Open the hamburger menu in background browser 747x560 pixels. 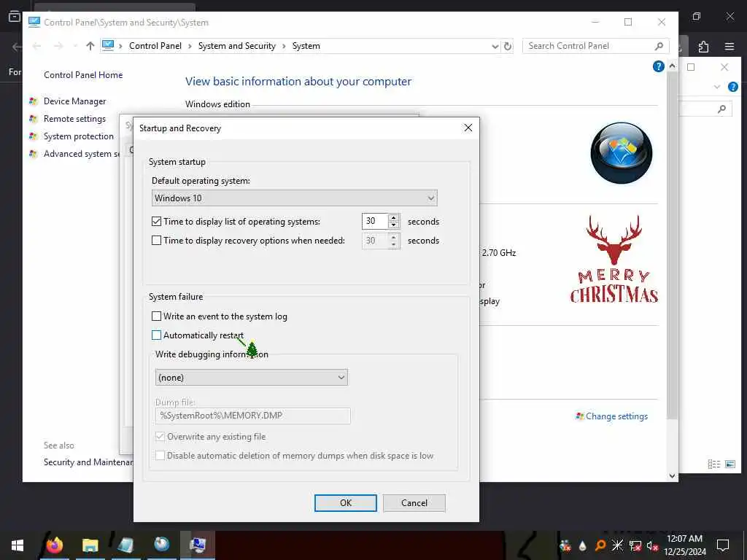[x=729, y=46]
